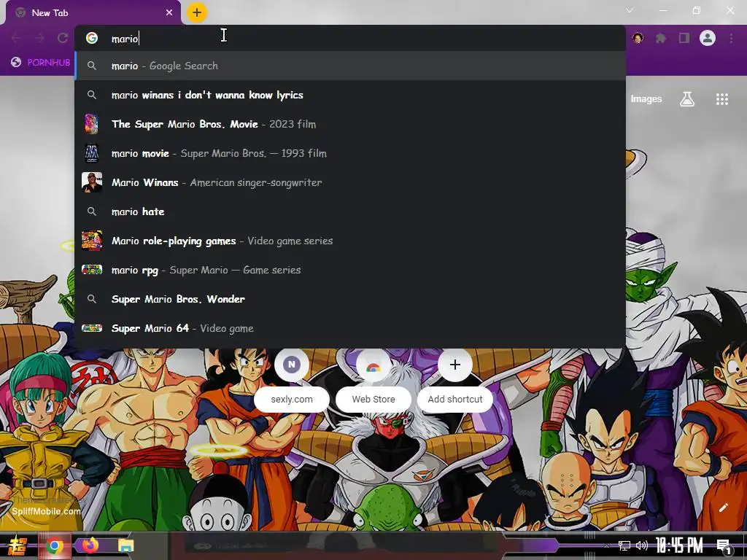Viewport: 747px width, 560px height.
Task: Click magnifier icon beside 'mario hate'
Action: (x=92, y=211)
